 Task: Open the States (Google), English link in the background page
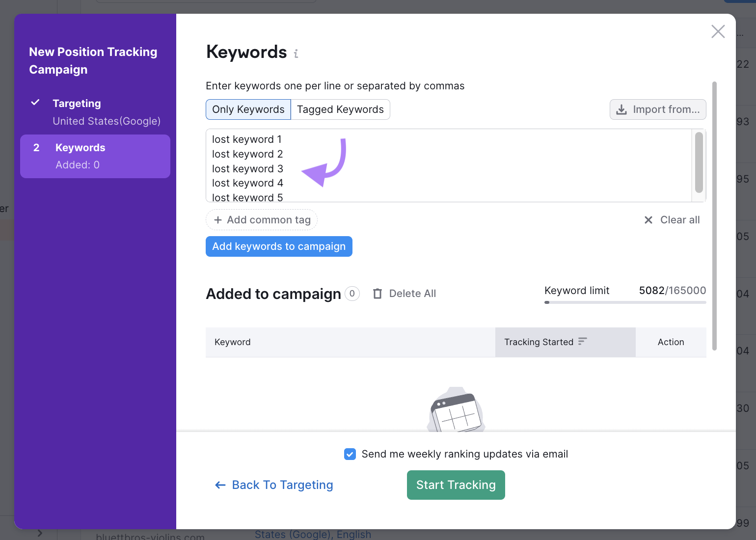tap(313, 534)
